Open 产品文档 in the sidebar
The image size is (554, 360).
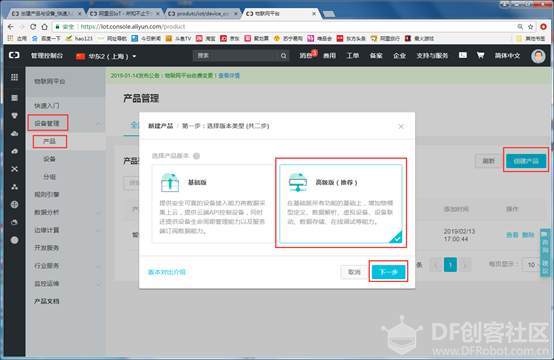(x=47, y=301)
